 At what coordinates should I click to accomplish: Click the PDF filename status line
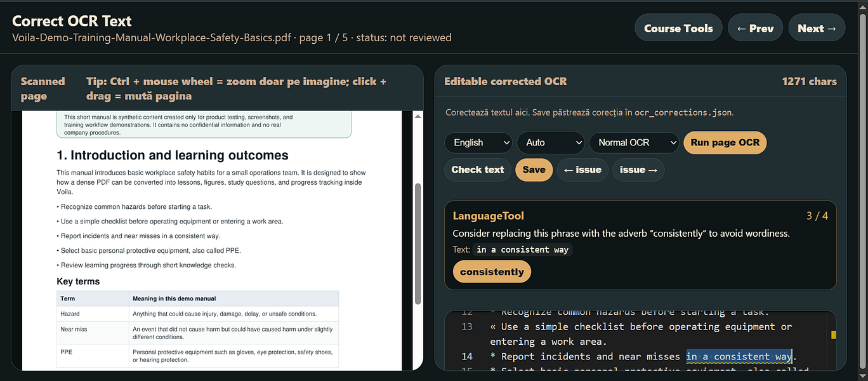click(232, 37)
